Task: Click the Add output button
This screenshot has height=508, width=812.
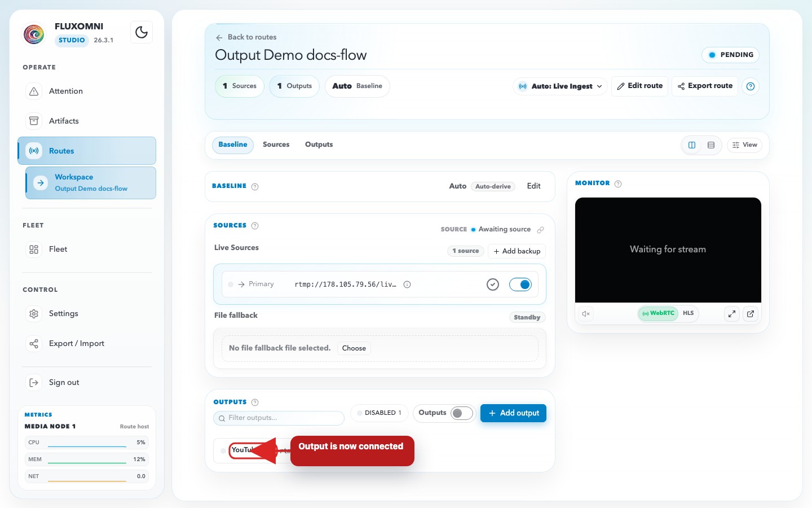Action: [x=513, y=413]
